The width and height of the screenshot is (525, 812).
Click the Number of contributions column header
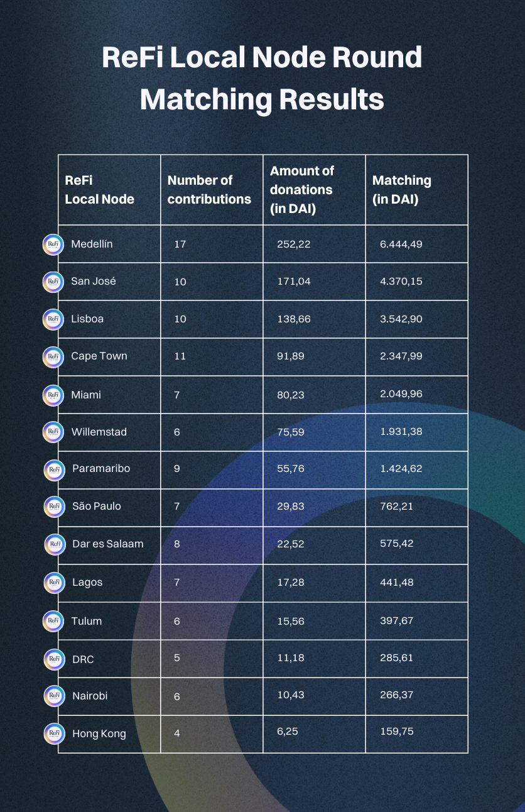click(x=209, y=190)
